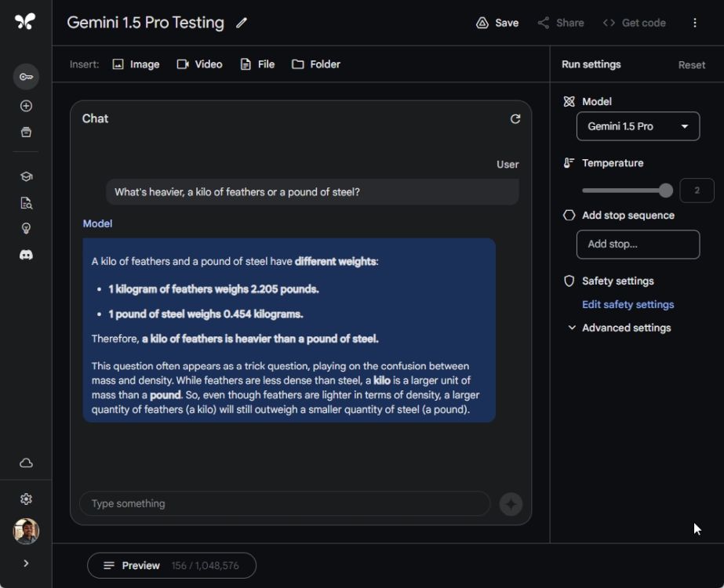Refresh the chat with the reload icon
Viewport: 724px width, 588px height.
[515, 119]
